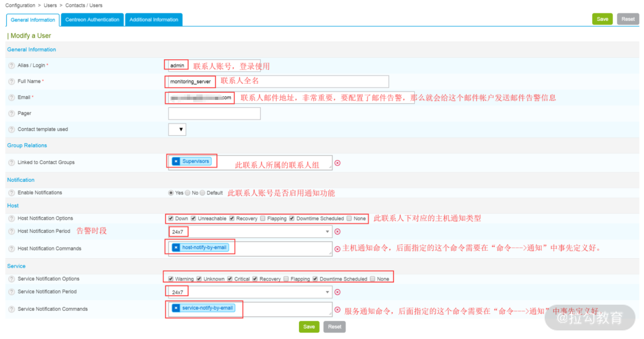Toggle service Critical notification checkbox

pyautogui.click(x=230, y=279)
